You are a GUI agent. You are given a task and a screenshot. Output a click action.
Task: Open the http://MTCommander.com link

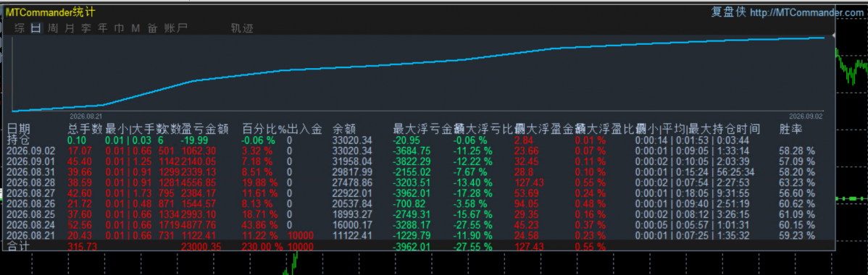click(807, 13)
